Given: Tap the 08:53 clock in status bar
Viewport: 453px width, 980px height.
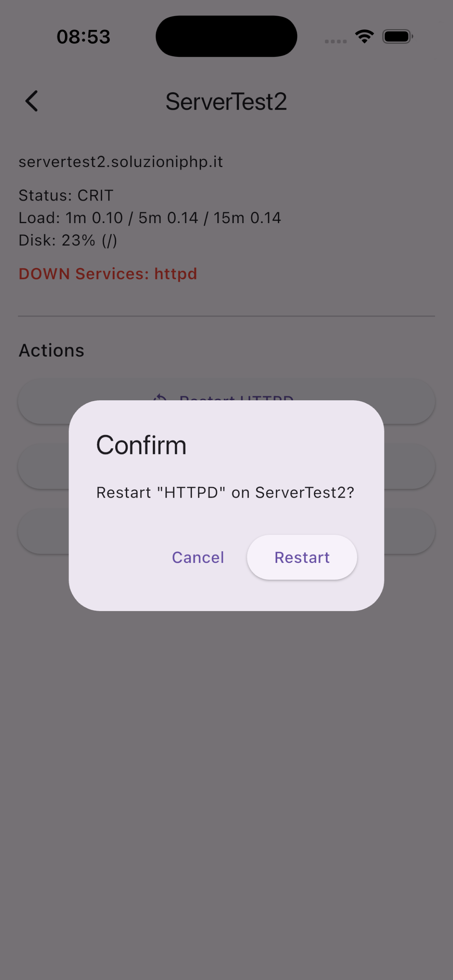Looking at the screenshot, I should pyautogui.click(x=84, y=36).
